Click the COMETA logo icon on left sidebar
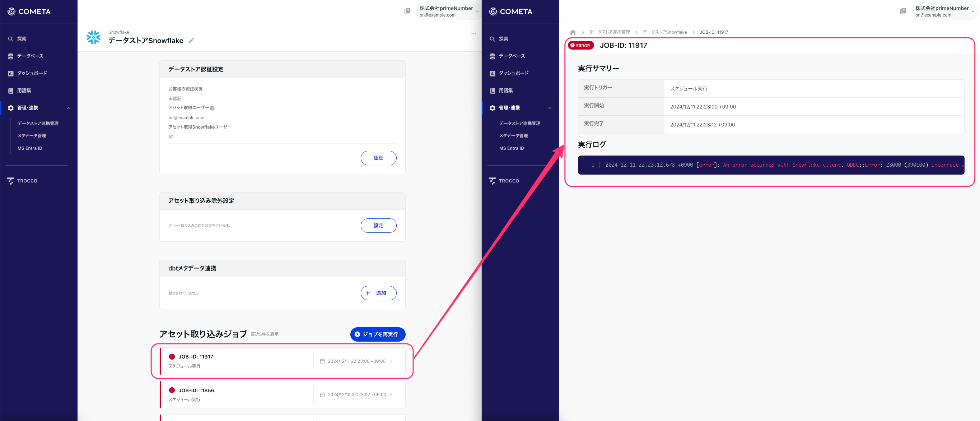This screenshot has height=421, width=980. (12, 11)
